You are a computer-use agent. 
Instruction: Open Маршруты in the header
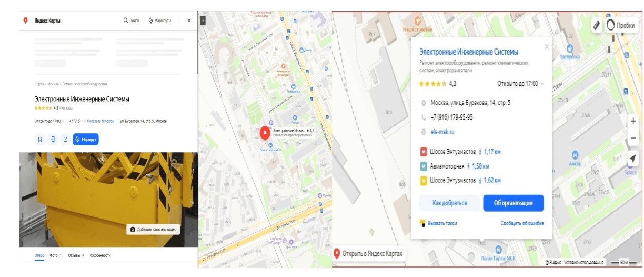pos(159,21)
